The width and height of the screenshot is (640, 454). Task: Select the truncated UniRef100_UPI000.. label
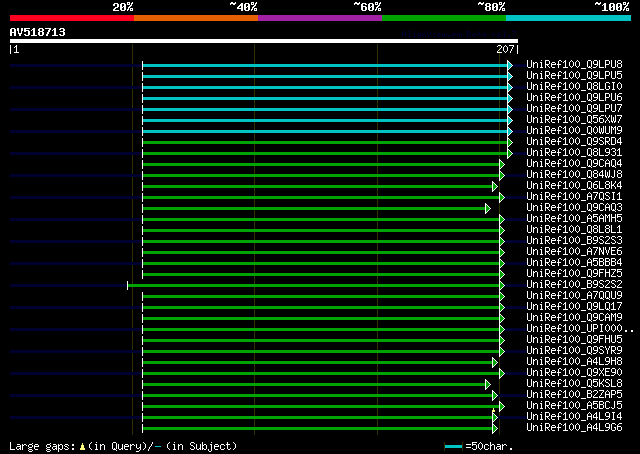tap(580, 329)
